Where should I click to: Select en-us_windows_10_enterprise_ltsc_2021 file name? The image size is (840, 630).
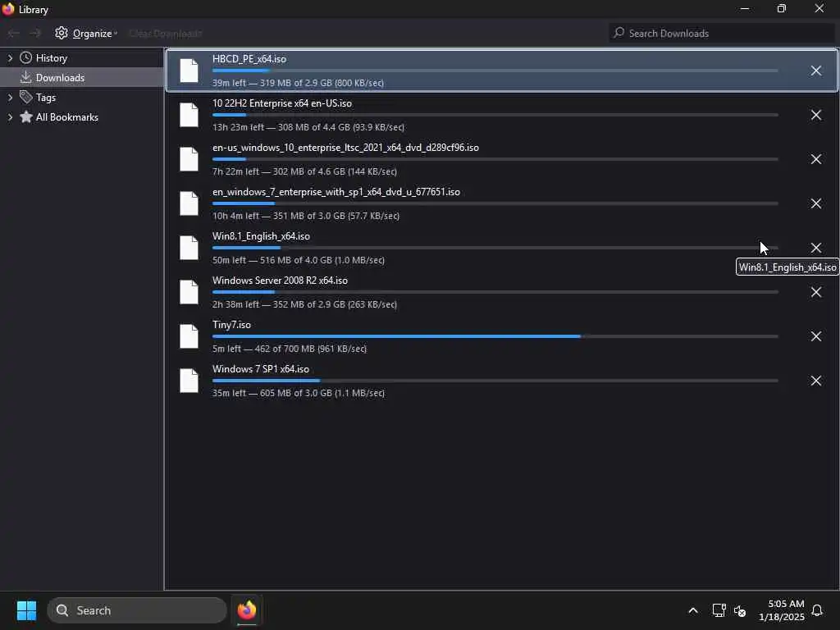coord(345,148)
